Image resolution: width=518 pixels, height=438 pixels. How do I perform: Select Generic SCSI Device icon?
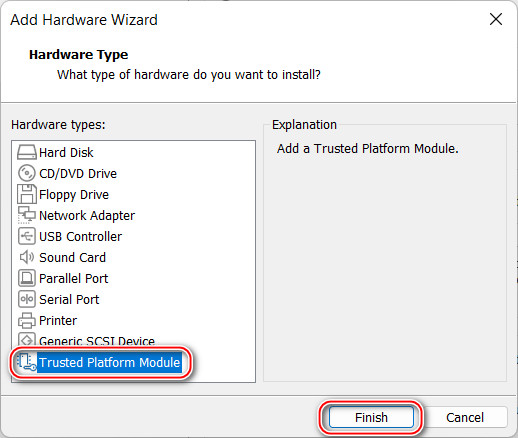click(x=27, y=339)
